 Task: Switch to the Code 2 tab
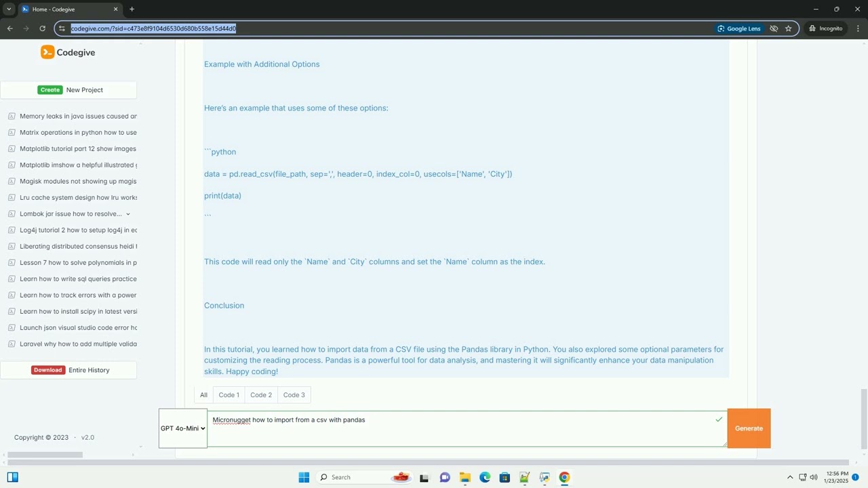(x=261, y=394)
